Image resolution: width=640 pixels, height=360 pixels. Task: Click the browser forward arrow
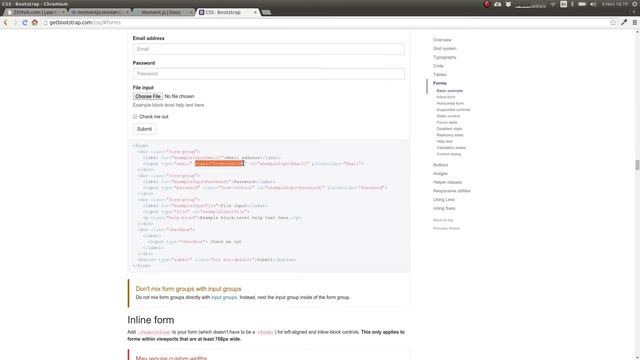pos(15,22)
